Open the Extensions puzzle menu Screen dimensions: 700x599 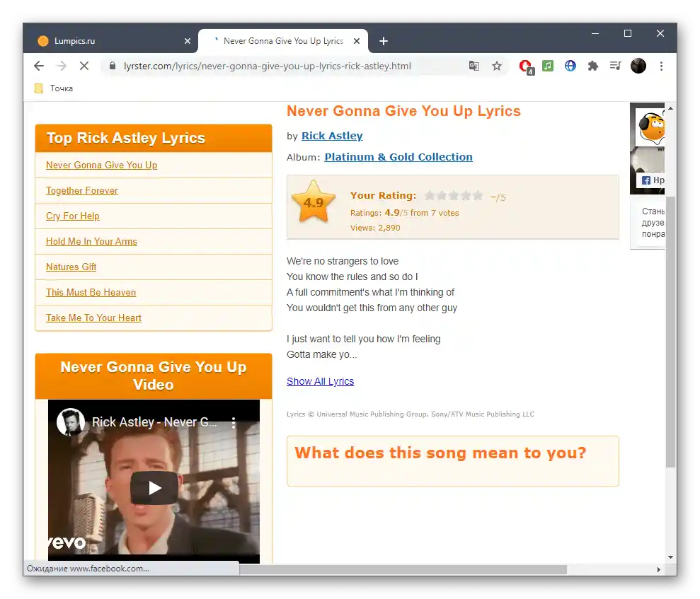point(593,66)
